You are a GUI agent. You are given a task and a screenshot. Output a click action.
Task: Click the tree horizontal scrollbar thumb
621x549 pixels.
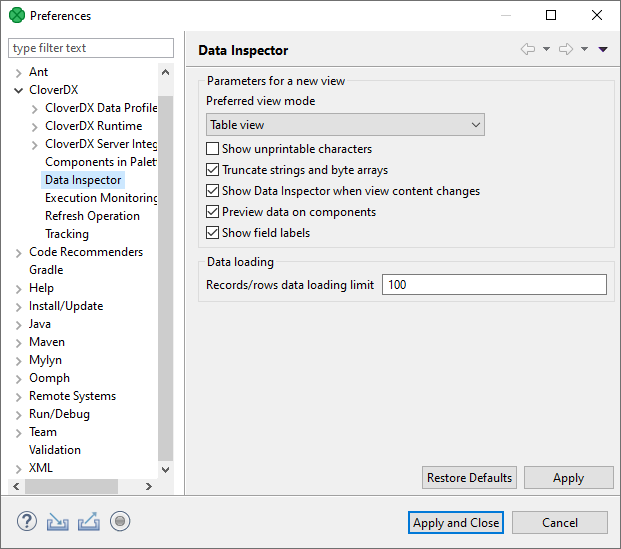tap(71, 486)
